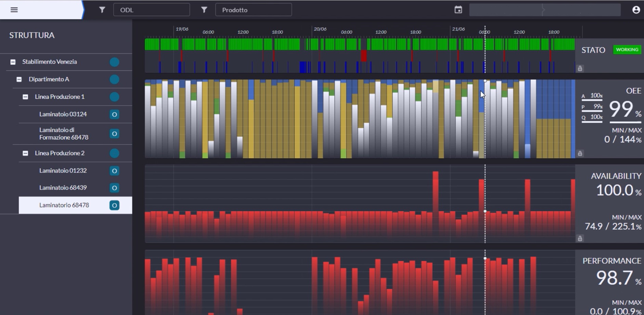Click the 74.9 / 225.1% availability range
The width and height of the screenshot is (644, 315).
(x=613, y=226)
